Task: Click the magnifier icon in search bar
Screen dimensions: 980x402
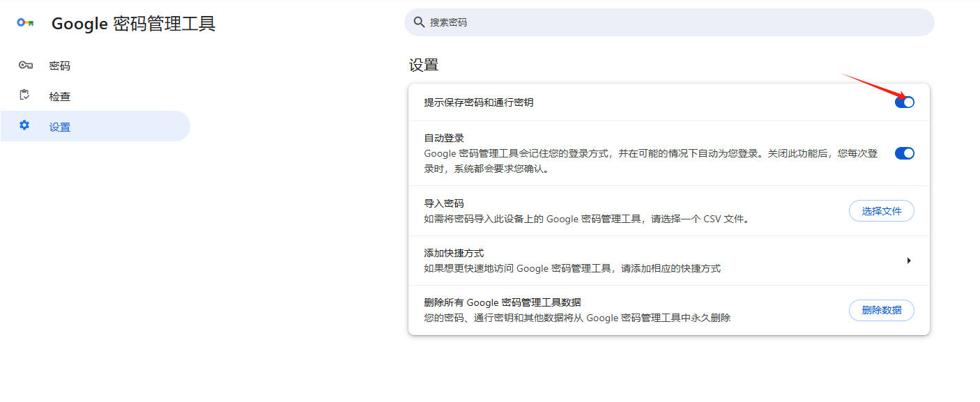Action: [419, 22]
